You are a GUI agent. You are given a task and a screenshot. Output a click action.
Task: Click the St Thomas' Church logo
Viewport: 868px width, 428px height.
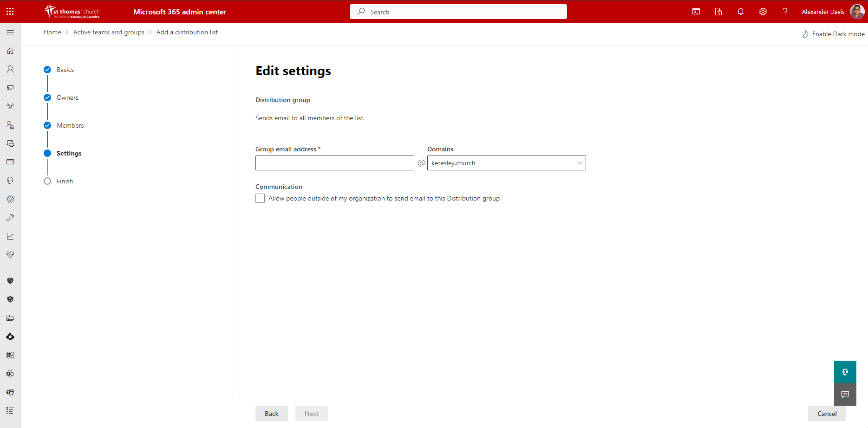tap(72, 12)
